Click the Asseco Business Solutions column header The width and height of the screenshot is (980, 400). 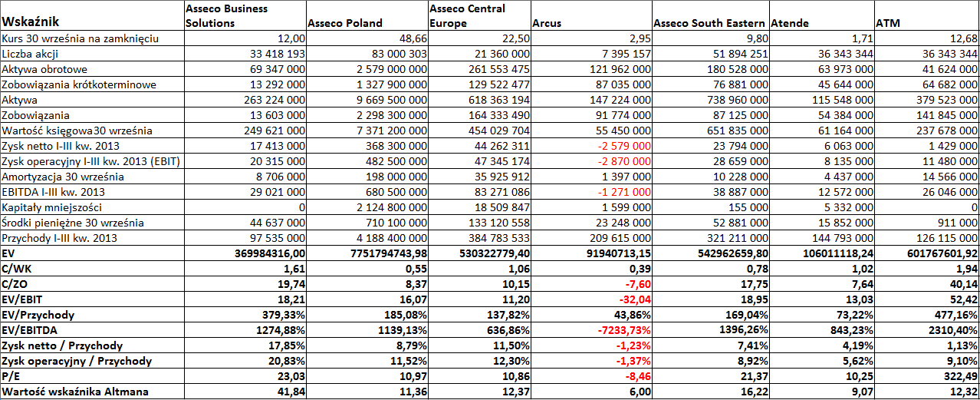coord(245,15)
